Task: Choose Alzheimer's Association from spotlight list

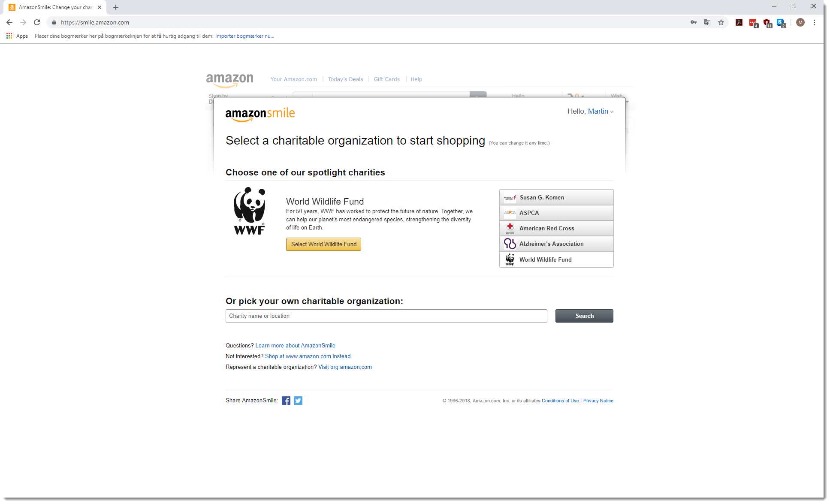Action: click(x=556, y=244)
